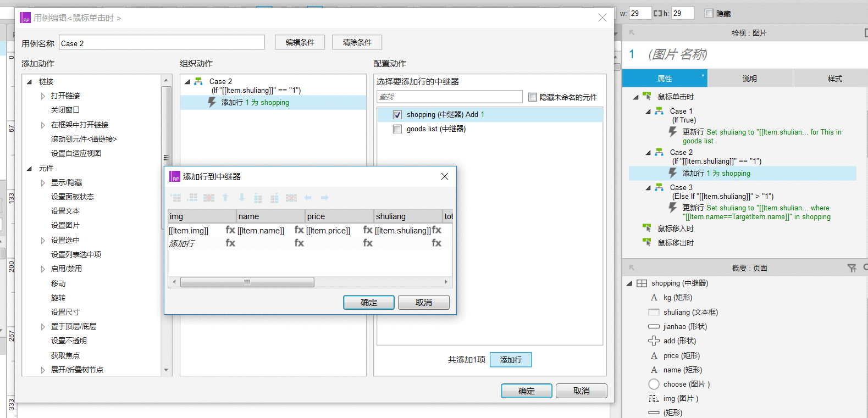The width and height of the screenshot is (868, 418).
Task: Select the 设置面板状态 action
Action: (73, 197)
